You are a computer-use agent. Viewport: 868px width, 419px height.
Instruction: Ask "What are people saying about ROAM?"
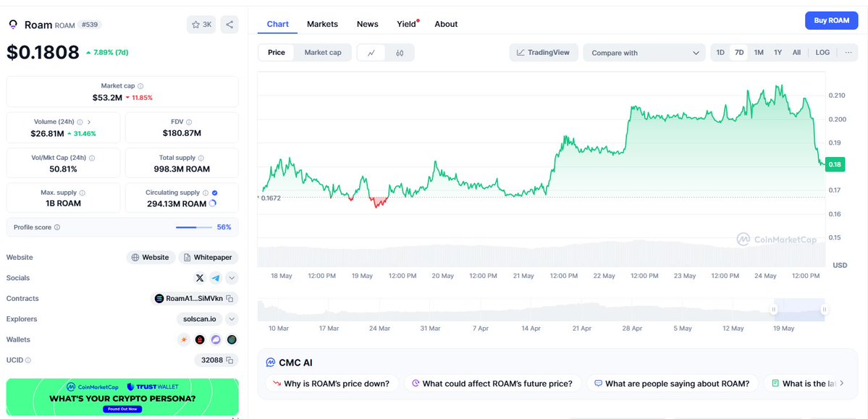tap(672, 383)
